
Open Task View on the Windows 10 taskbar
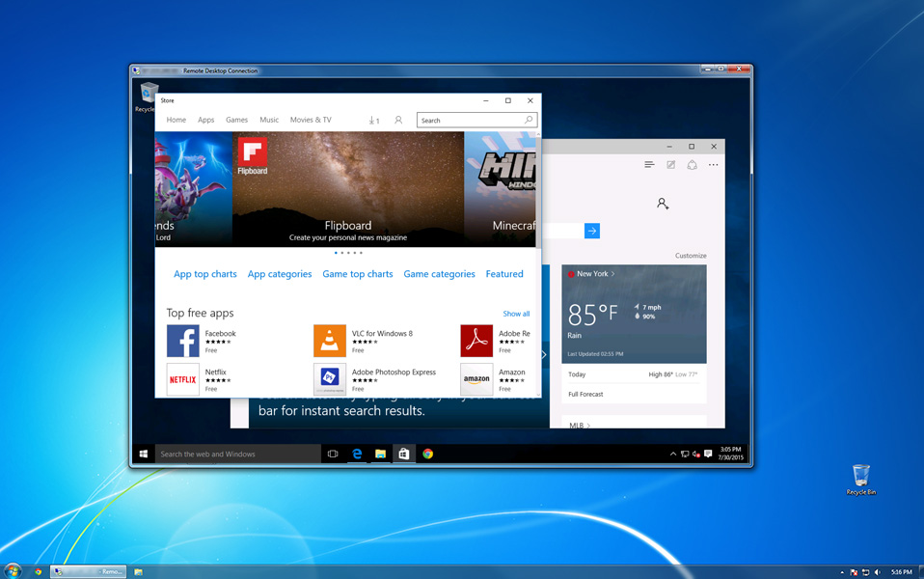click(333, 454)
